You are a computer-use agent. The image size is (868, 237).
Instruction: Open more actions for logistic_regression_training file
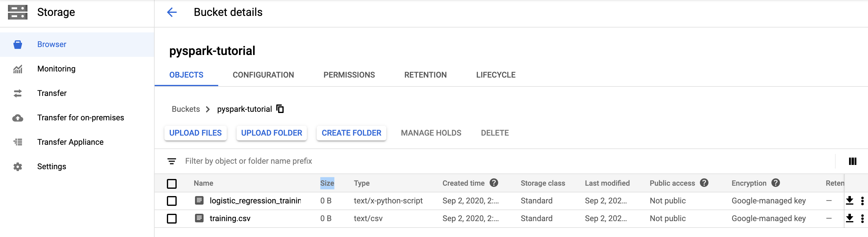click(862, 201)
